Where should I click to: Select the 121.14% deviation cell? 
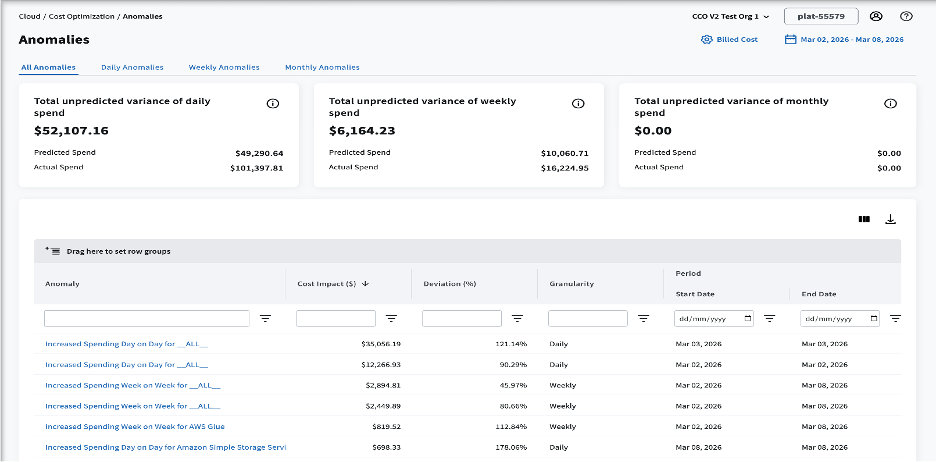[511, 344]
